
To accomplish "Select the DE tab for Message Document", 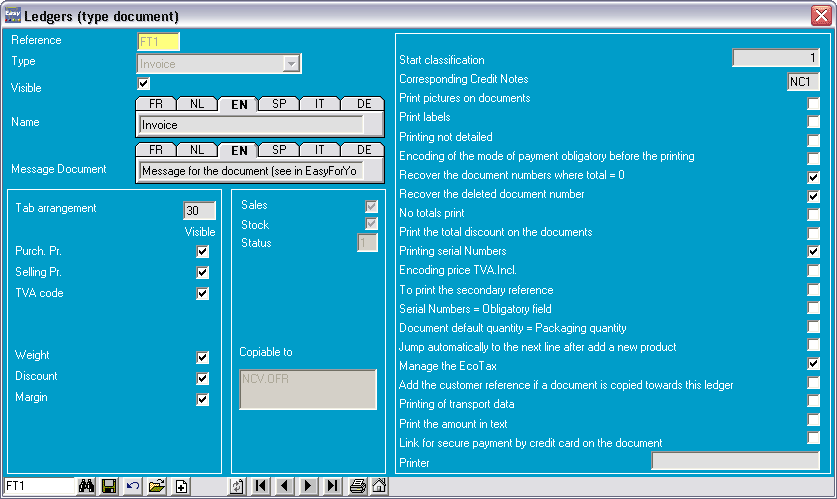I will click(363, 150).
